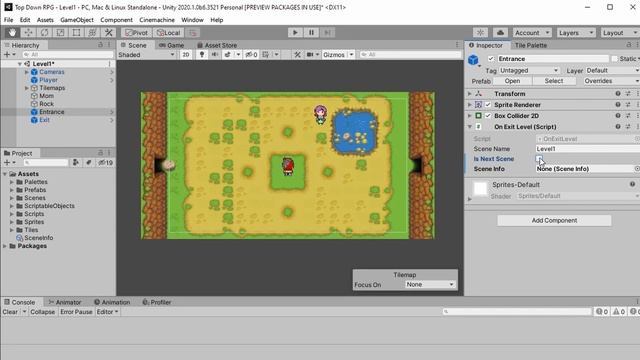Image resolution: width=640 pixels, height=360 pixels.
Task: Open Account dropdown
Action: pyautogui.click(x=532, y=33)
